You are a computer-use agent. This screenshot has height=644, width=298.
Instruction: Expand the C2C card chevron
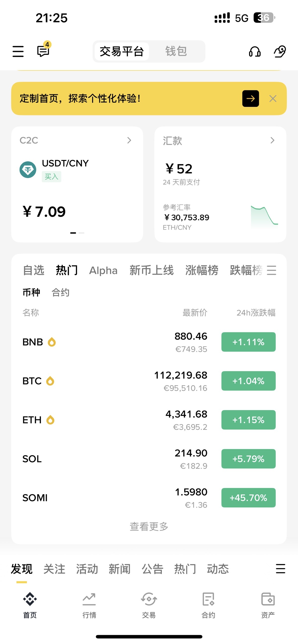coord(129,140)
